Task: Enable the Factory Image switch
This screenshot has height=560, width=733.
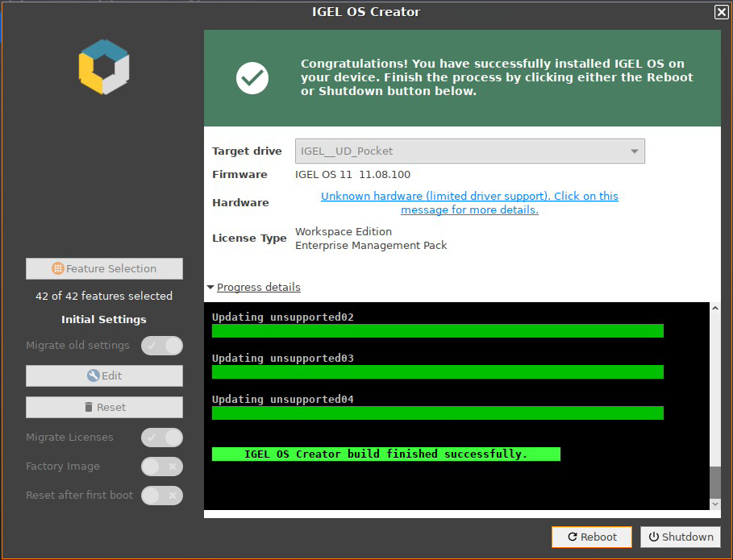Action: coord(162,467)
